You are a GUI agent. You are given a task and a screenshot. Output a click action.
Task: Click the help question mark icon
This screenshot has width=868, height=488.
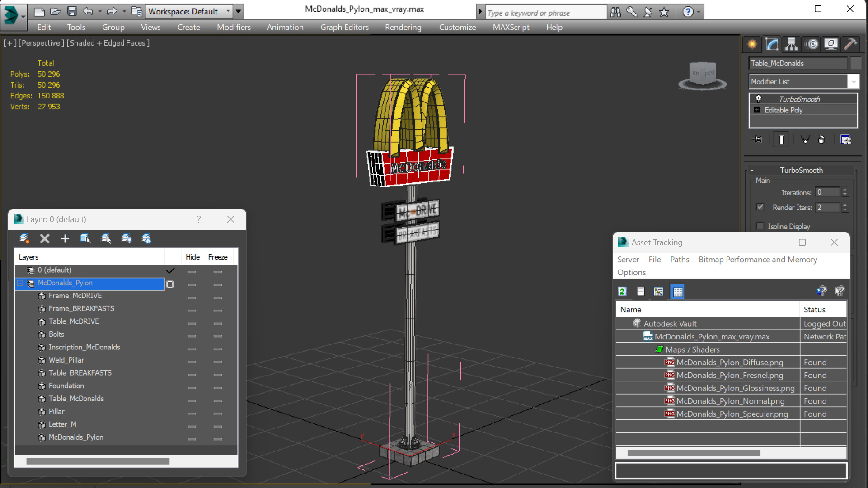(688, 12)
